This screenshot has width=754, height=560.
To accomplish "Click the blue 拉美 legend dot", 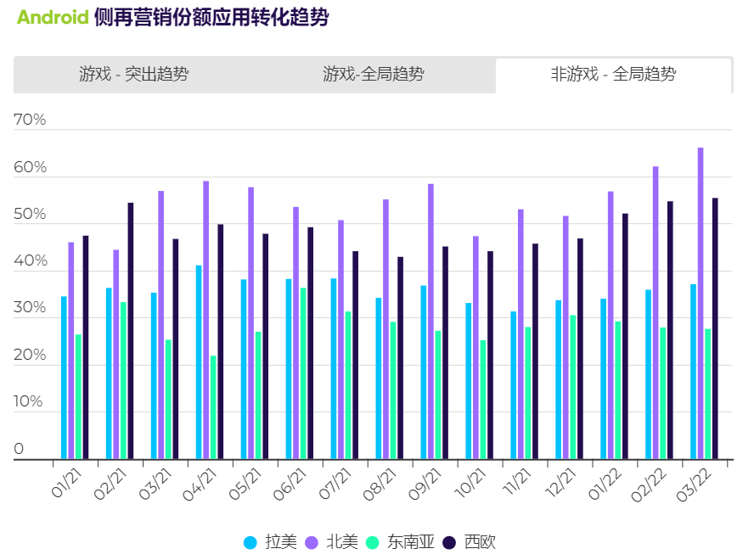I will point(250,543).
